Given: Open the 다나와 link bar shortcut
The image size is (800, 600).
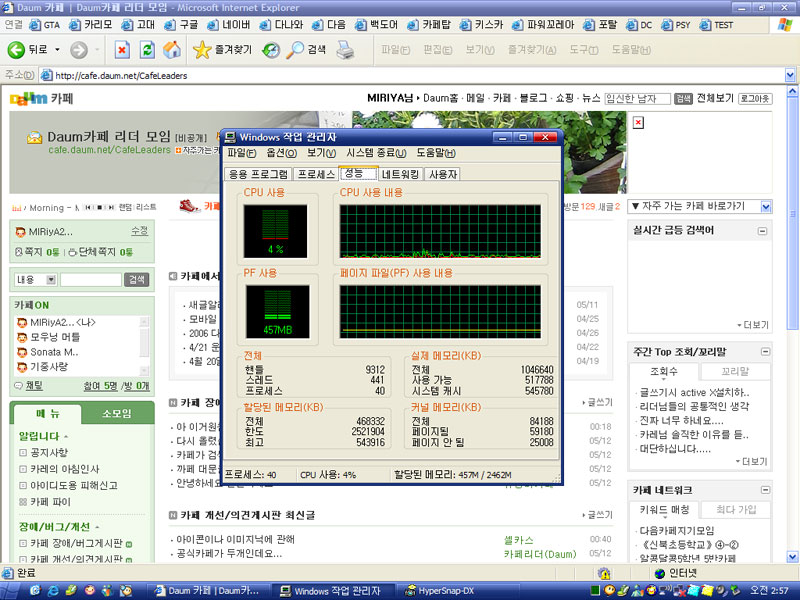Looking at the screenshot, I should [281, 24].
